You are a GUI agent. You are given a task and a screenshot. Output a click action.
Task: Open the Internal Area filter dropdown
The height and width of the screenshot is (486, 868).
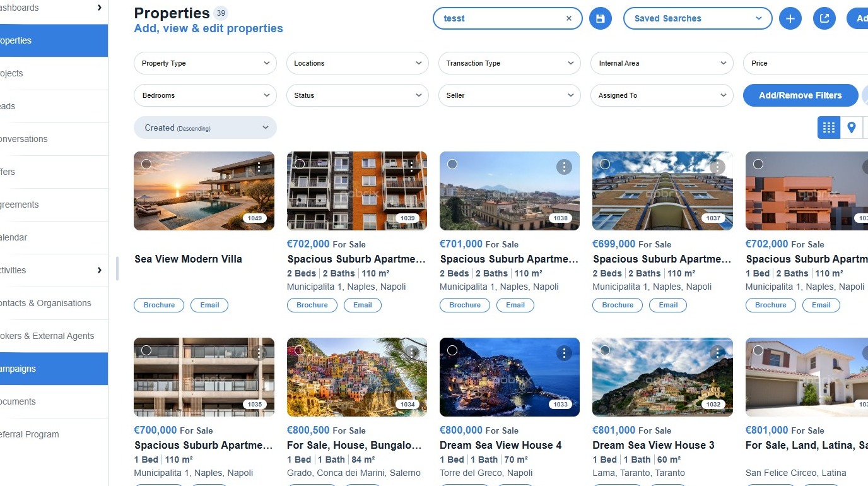[x=662, y=63]
